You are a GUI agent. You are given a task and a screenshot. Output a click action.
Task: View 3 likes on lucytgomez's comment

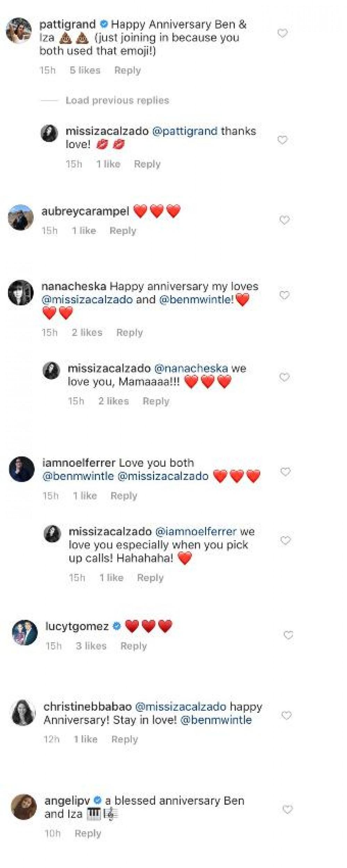pos(91,646)
